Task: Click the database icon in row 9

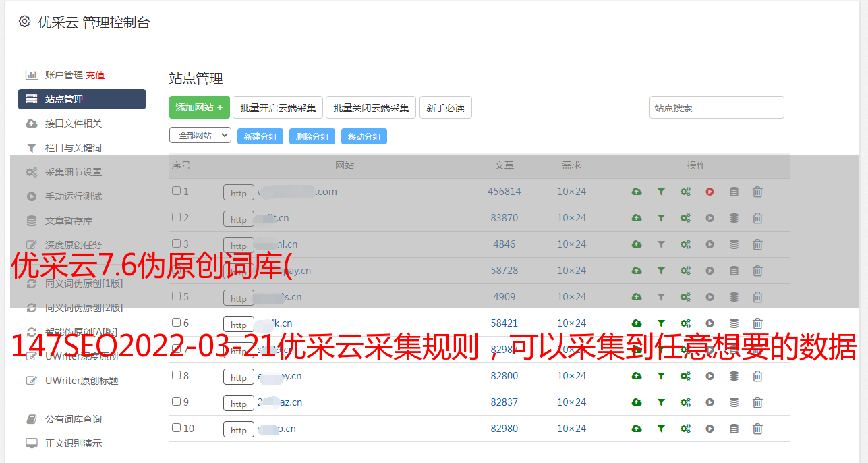Action: point(734,402)
